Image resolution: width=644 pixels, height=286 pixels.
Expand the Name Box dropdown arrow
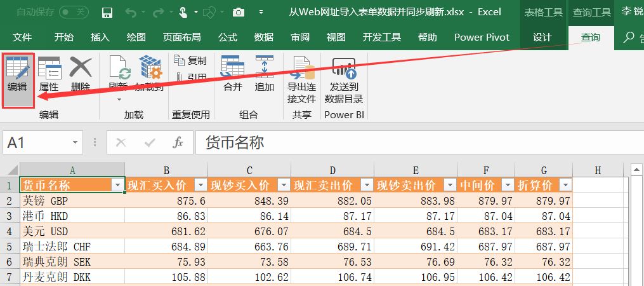coord(75,143)
